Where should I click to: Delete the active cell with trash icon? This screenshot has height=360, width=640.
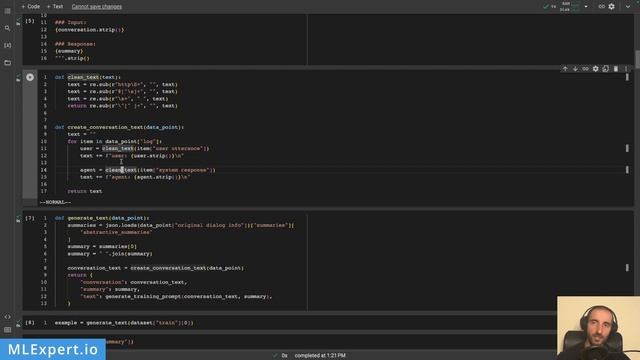(616, 69)
